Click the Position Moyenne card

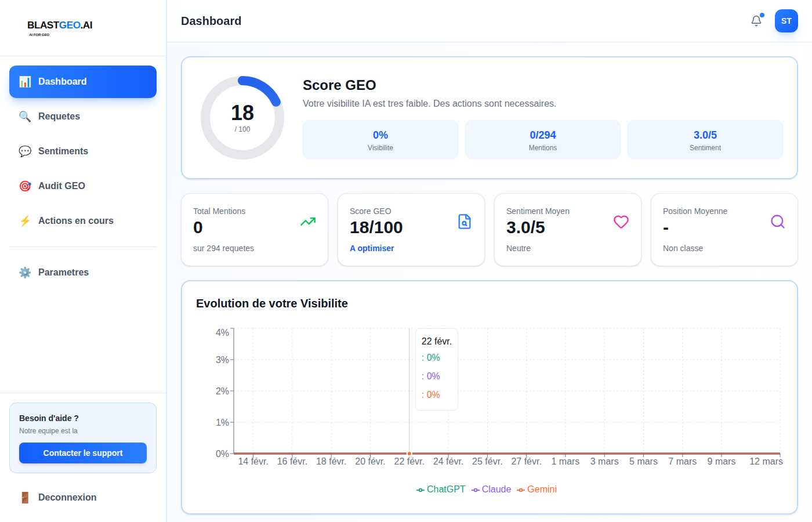(x=724, y=230)
